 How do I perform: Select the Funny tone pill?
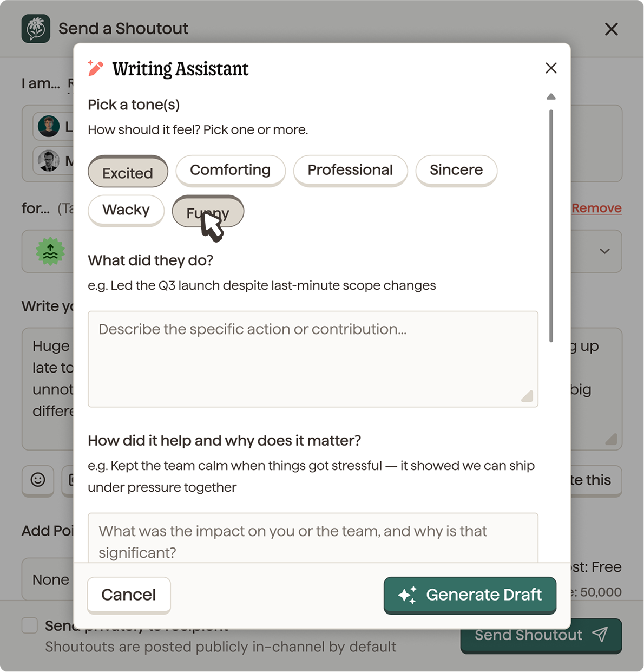pos(208,212)
